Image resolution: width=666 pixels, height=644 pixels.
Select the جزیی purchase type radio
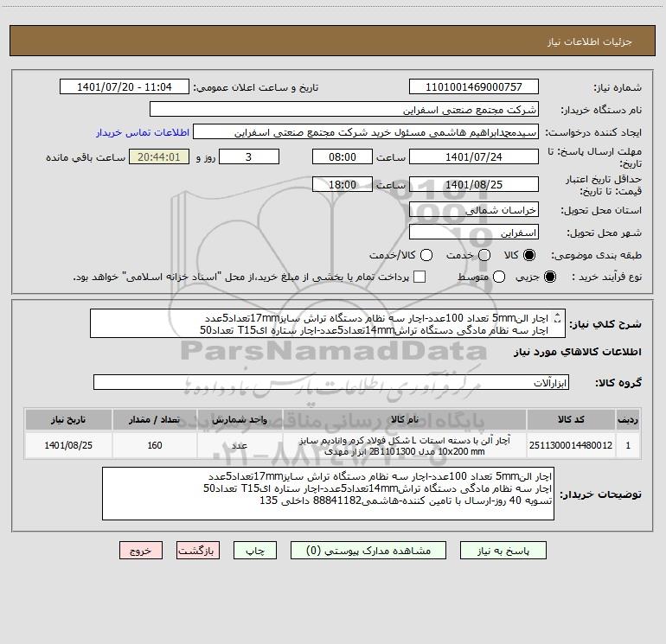click(549, 277)
